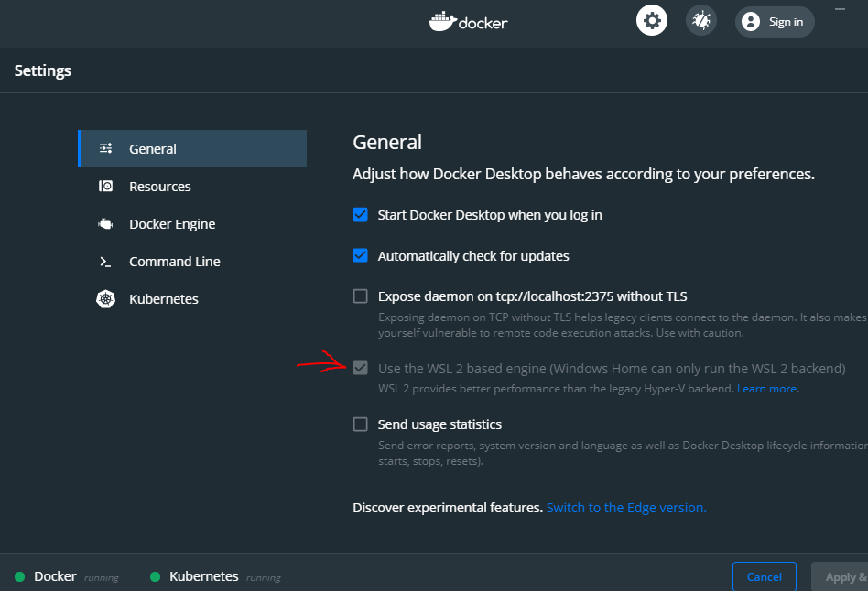Click the General sliders icon
Screen dimensions: 868x591
(106, 148)
